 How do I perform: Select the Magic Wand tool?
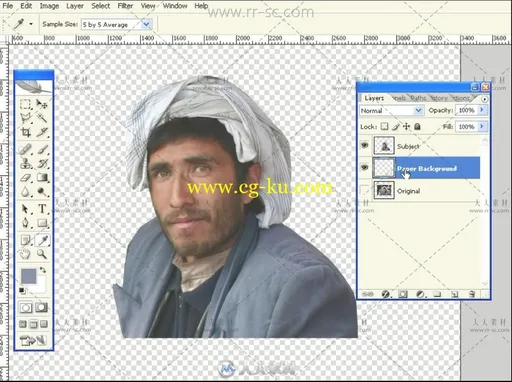pos(42,118)
